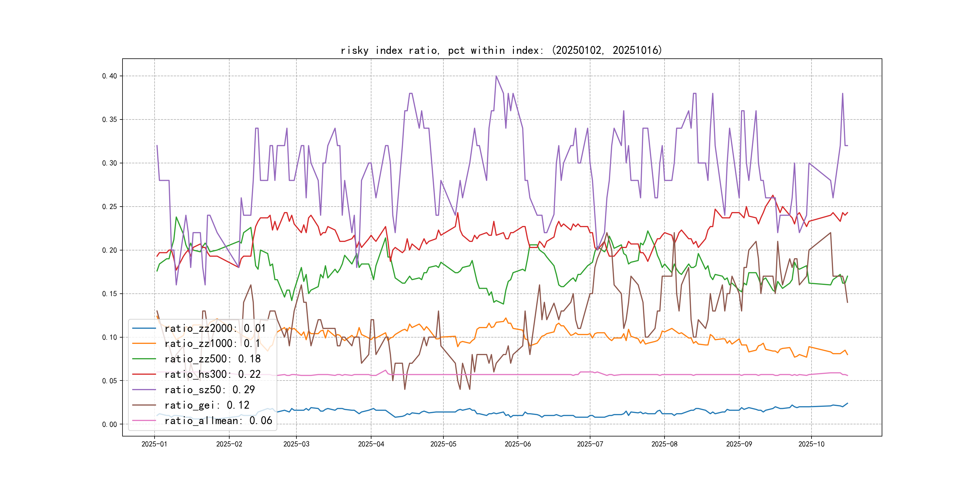Image resolution: width=980 pixels, height=490 pixels.
Task: Click the 2025-10 x-axis tick label
Action: (811, 444)
